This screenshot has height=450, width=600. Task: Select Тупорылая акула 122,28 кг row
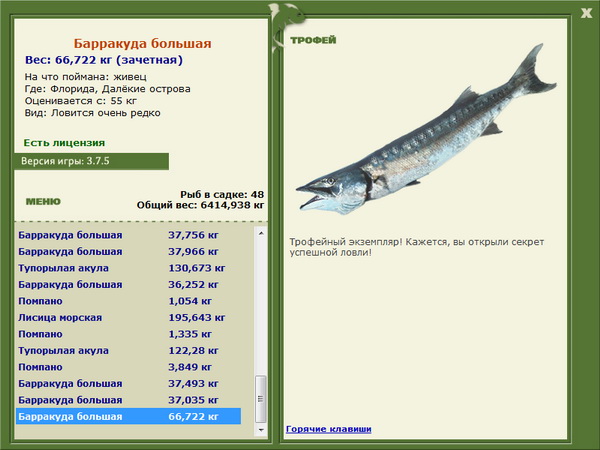point(128,350)
